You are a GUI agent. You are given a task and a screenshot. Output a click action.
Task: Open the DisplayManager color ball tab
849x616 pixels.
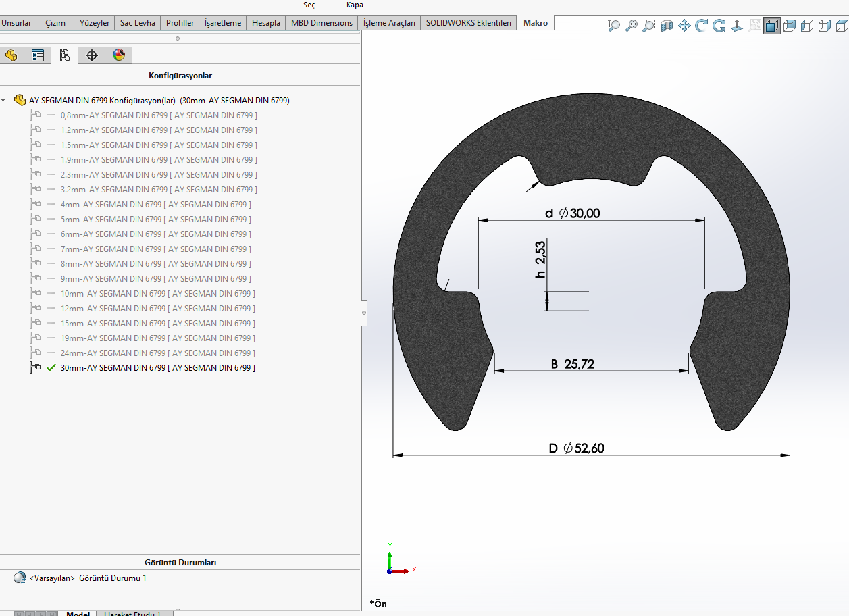click(119, 55)
